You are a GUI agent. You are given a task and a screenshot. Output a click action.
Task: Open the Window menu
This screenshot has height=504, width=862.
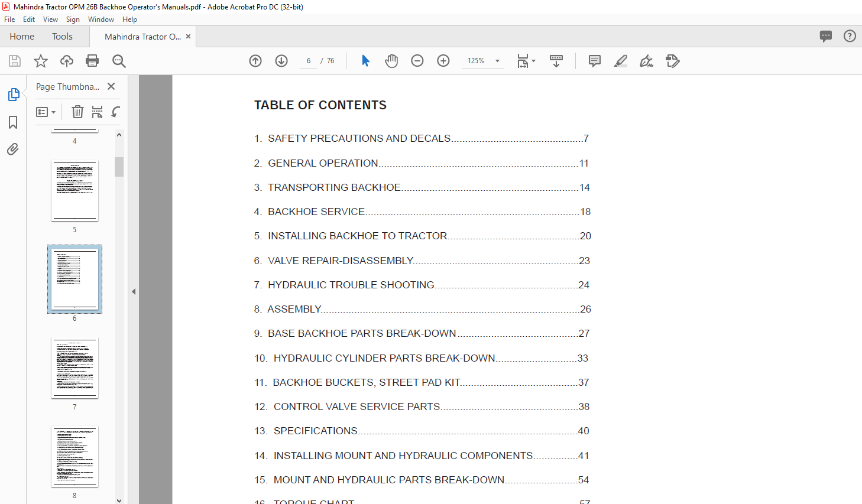pyautogui.click(x=101, y=19)
